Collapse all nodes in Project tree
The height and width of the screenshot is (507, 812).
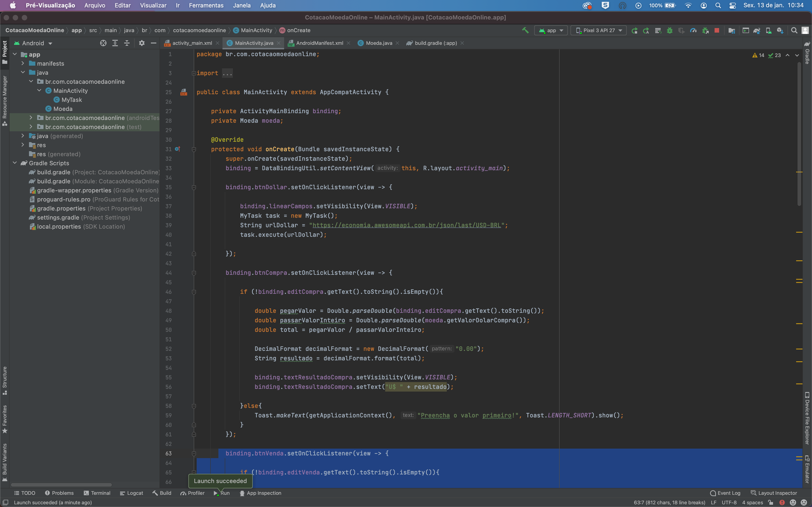pyautogui.click(x=127, y=43)
